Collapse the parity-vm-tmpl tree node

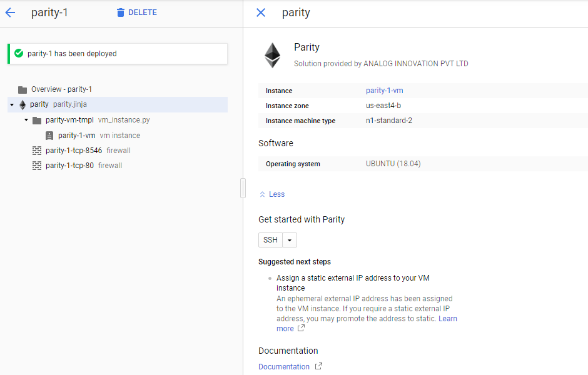[26, 120]
